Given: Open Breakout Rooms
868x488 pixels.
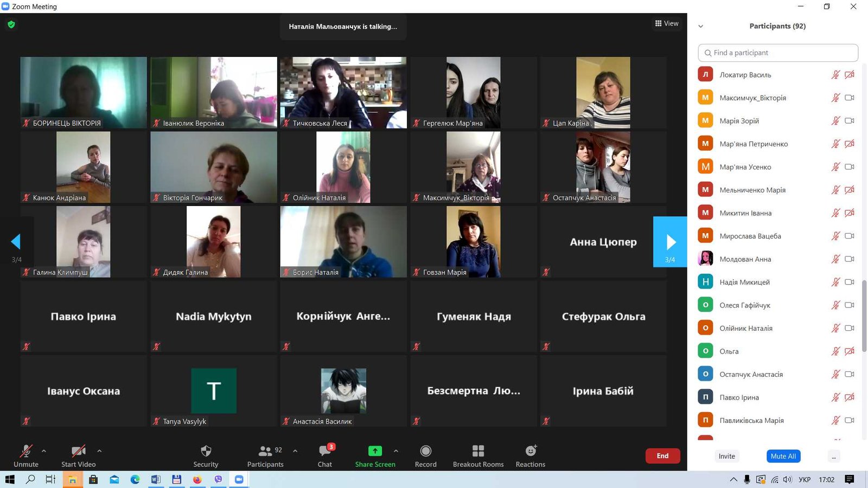Looking at the screenshot, I should (x=478, y=451).
